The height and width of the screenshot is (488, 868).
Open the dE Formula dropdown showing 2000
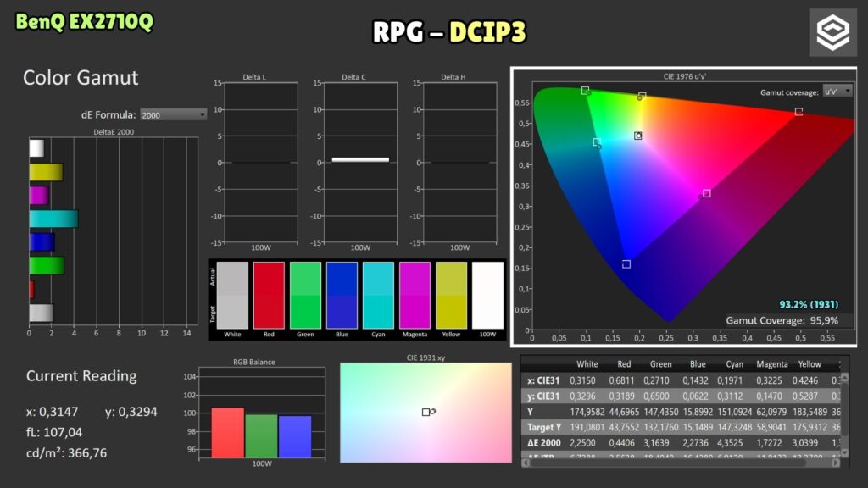pos(173,114)
